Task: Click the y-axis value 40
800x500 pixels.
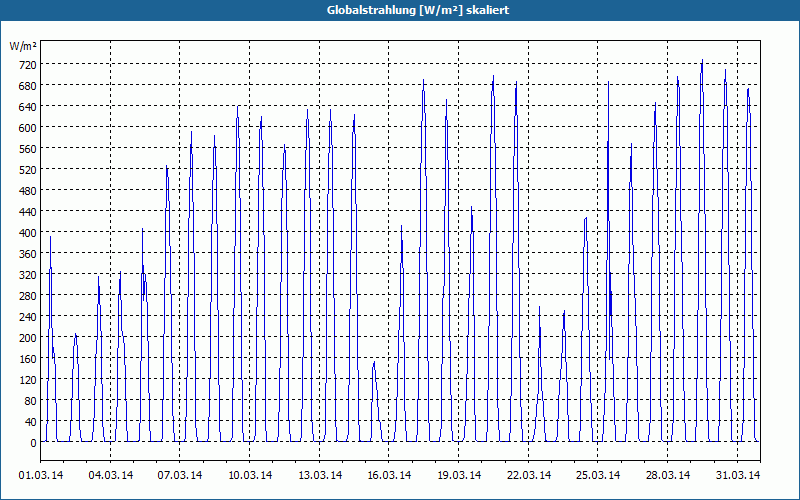Action: pos(31,422)
